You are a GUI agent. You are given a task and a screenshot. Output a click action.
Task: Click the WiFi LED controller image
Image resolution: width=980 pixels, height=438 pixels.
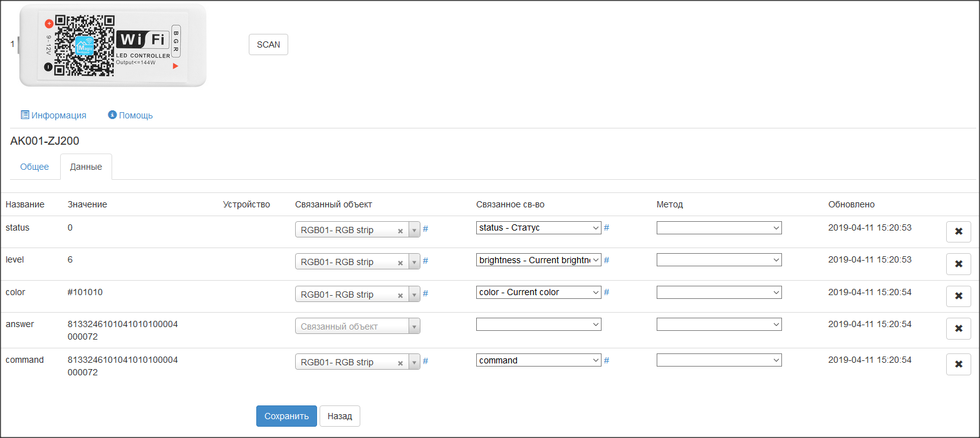click(x=113, y=44)
